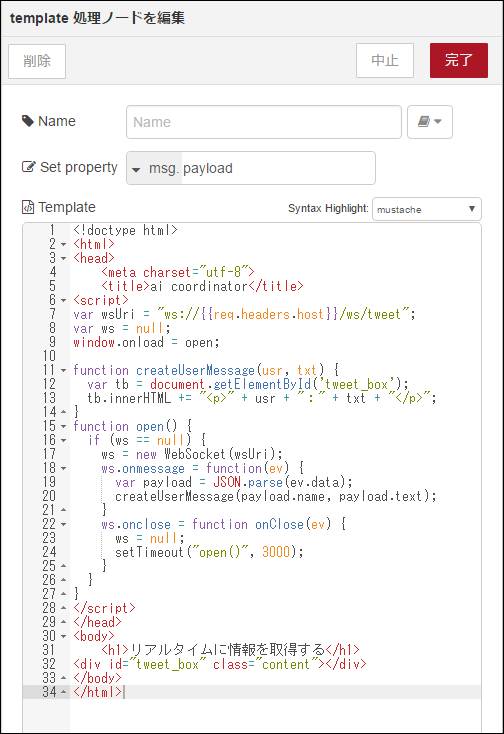Image resolution: width=504 pixels, height=734 pixels.
Task: Collapse the if block fold at line 16
Action: coord(64,440)
